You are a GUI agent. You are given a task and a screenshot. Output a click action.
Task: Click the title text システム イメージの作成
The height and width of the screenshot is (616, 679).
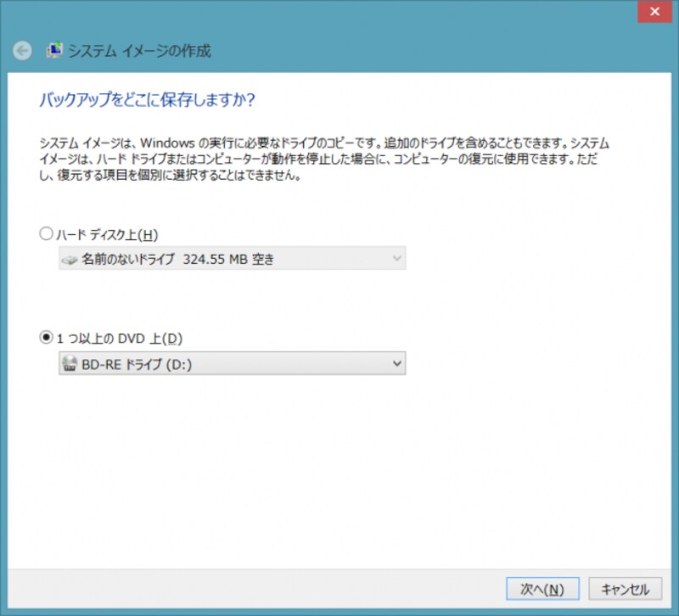[x=140, y=51]
